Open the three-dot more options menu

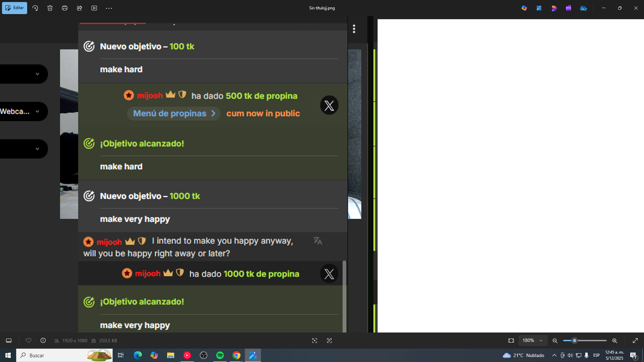109,8
